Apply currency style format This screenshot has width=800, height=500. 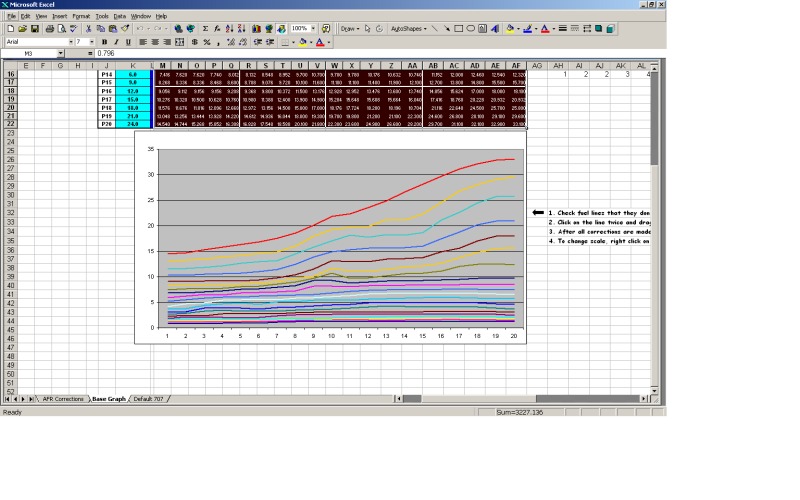pos(194,42)
